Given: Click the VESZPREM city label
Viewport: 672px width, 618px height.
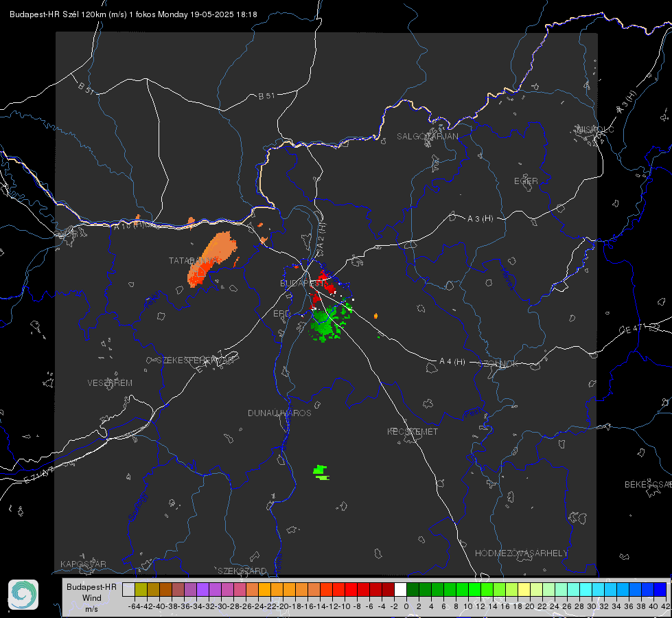Looking at the screenshot, I should 110,382.
